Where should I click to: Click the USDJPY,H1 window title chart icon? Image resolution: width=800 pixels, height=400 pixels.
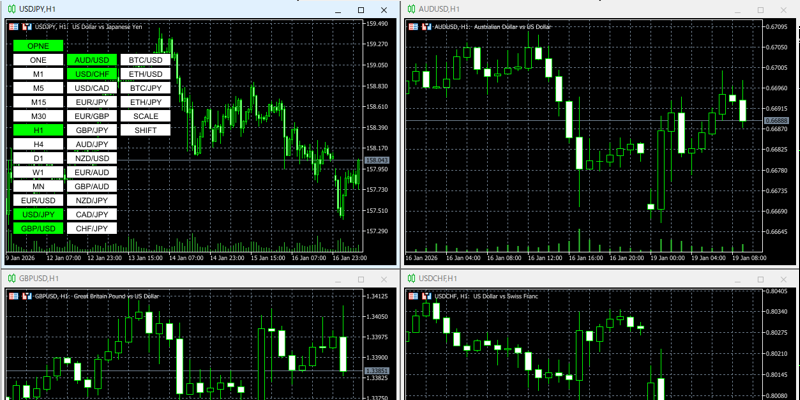[x=10, y=9]
